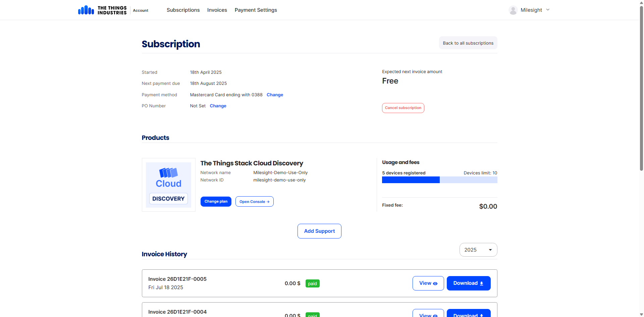Click the $0.00 fixed fee amount
Viewport: 644px width, 317px height.
click(488, 206)
